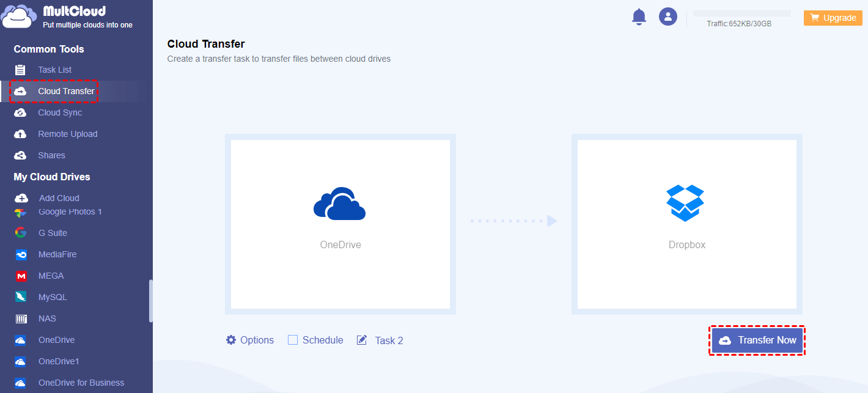Screen dimensions: 868x393
Task: Click the Shares icon in sidebar
Action: pyautogui.click(x=20, y=155)
